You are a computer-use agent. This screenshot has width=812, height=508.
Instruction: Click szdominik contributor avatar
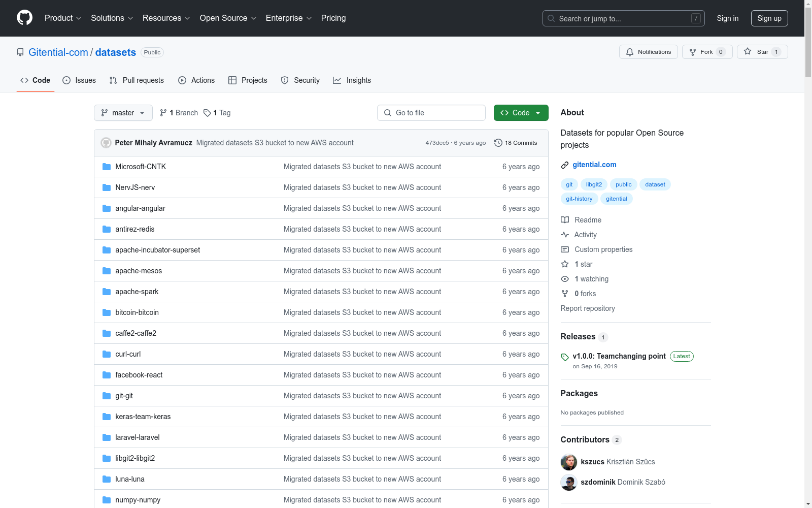[569, 483]
